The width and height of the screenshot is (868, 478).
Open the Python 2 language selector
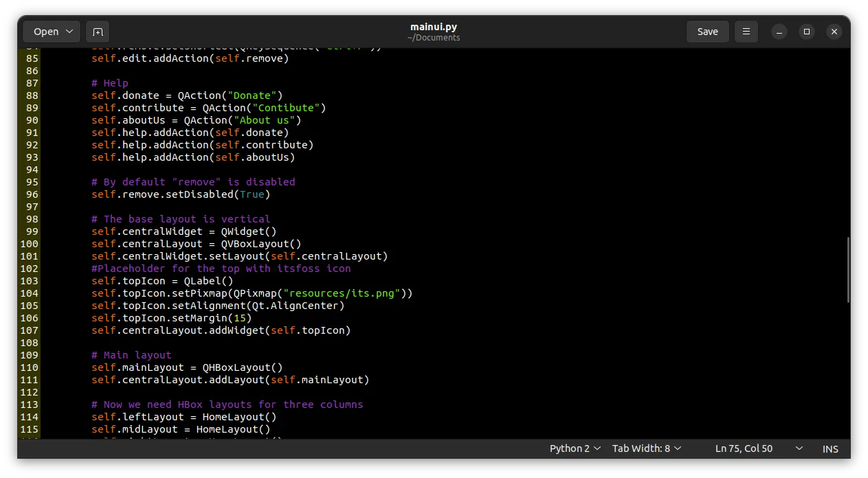[x=575, y=448]
